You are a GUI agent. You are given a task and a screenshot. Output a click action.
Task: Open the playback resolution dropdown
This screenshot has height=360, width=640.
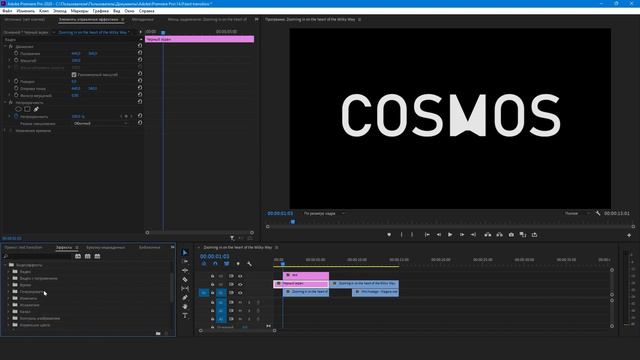pyautogui.click(x=576, y=213)
